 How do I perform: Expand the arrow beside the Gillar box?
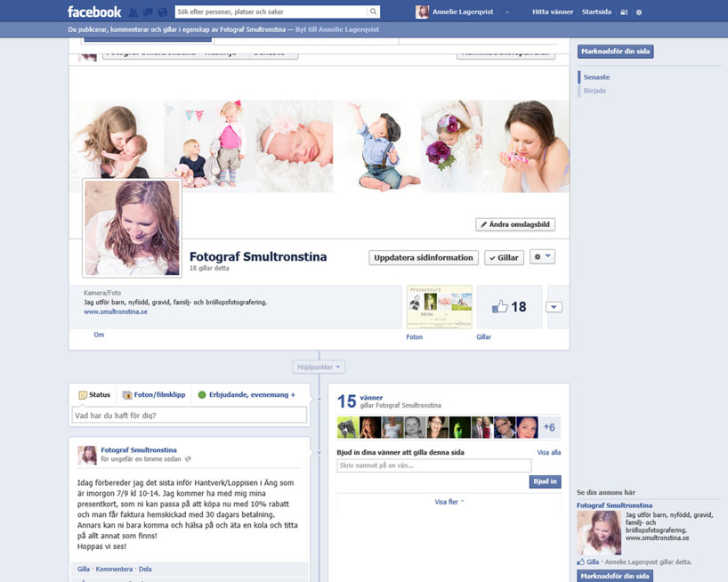pos(554,307)
